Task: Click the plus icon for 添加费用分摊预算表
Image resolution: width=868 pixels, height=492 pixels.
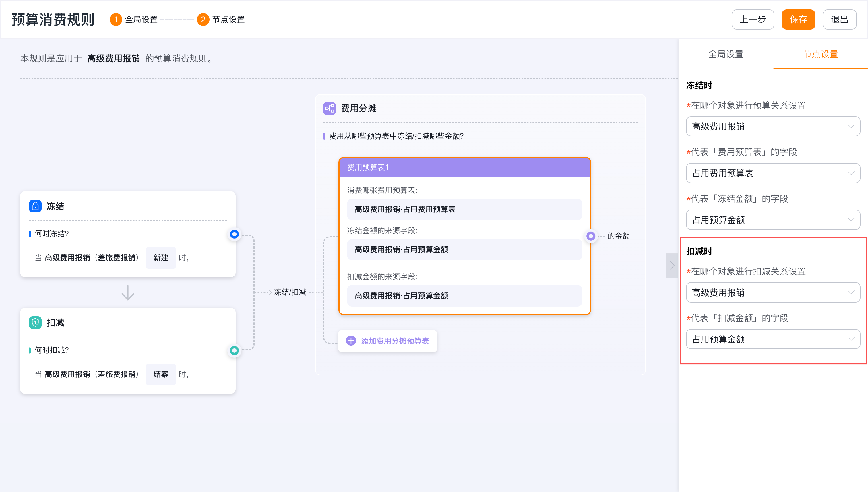Action: [x=351, y=341]
